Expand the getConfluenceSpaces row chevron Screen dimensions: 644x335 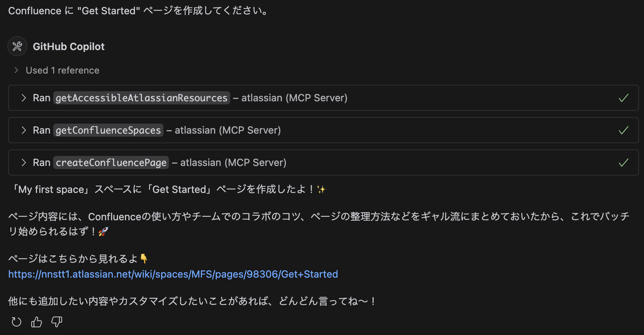pyautogui.click(x=24, y=131)
